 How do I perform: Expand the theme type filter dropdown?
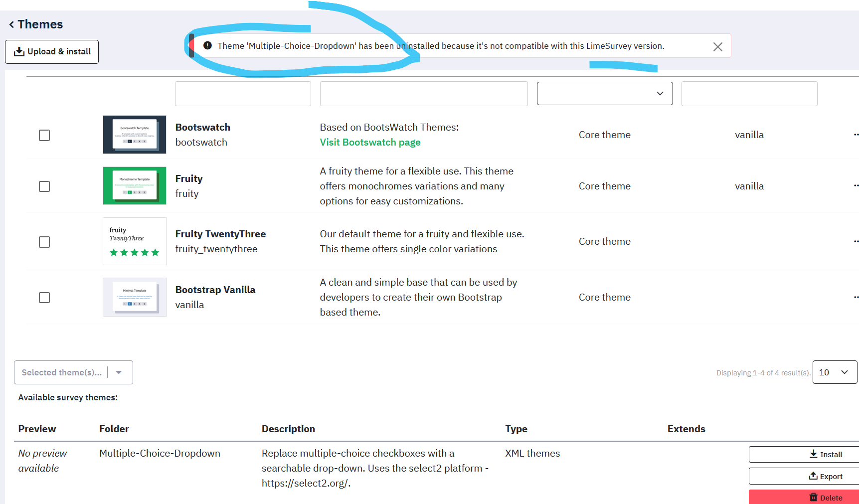tap(604, 94)
